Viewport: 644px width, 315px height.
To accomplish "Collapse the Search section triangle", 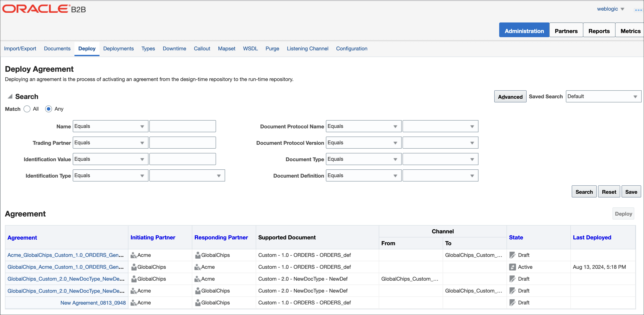I will click(x=10, y=96).
